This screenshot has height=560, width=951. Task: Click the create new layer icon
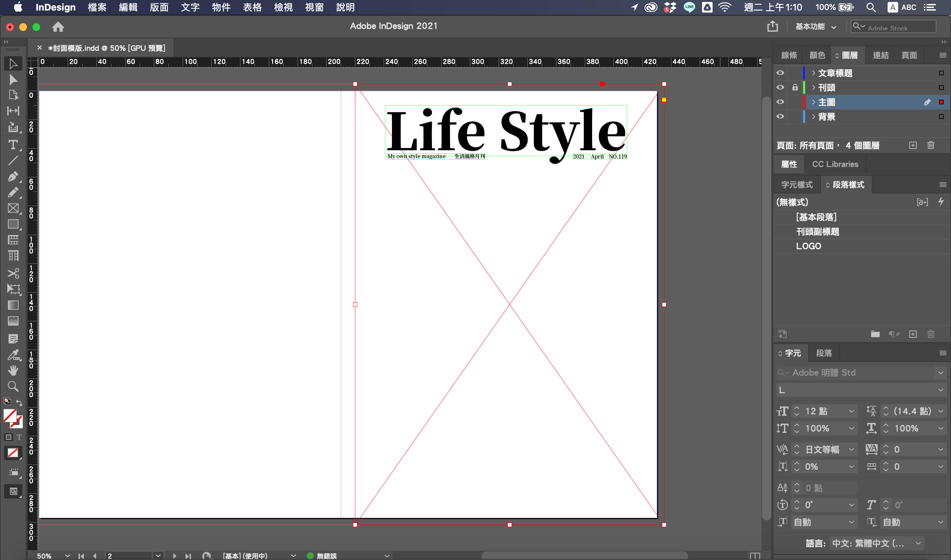point(912,145)
